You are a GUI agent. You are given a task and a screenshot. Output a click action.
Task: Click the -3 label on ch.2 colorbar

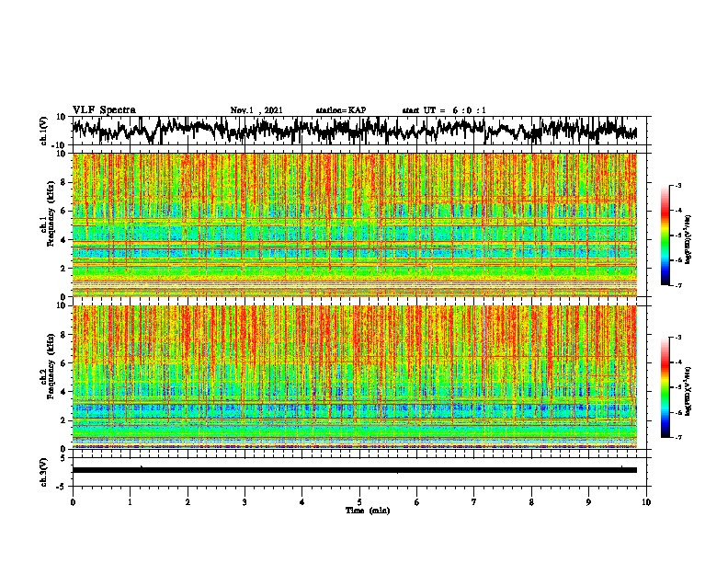click(x=677, y=338)
